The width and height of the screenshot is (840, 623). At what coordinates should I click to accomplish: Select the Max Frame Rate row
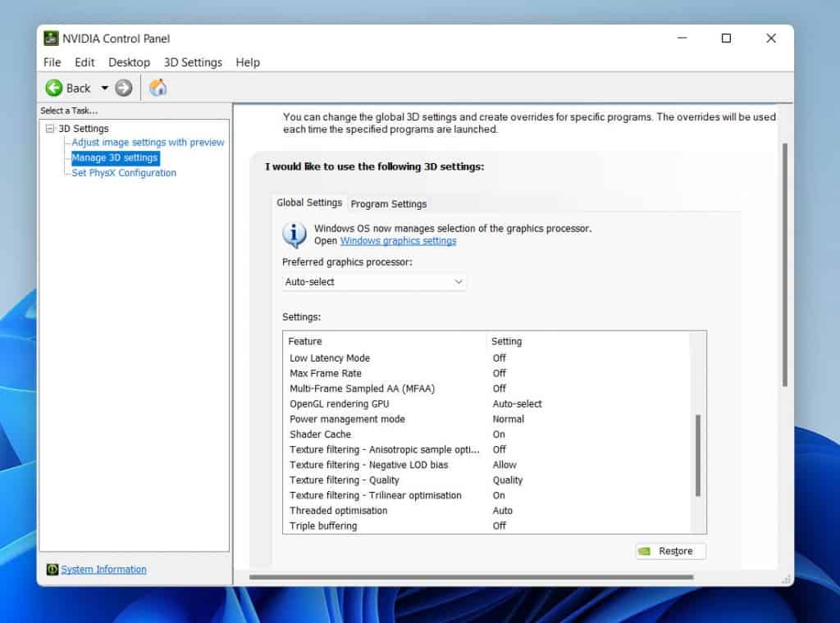tap(486, 373)
